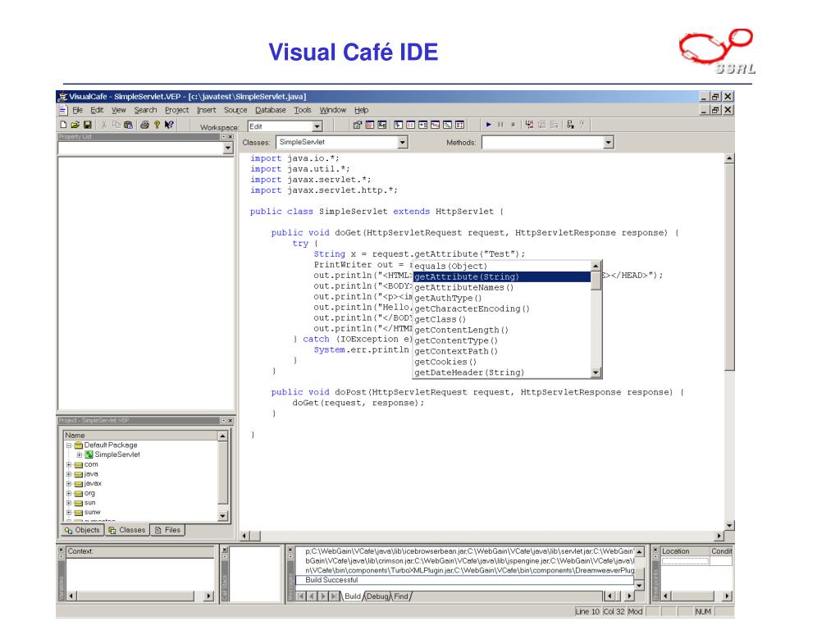Click the Copy toolbar icon

(116, 125)
